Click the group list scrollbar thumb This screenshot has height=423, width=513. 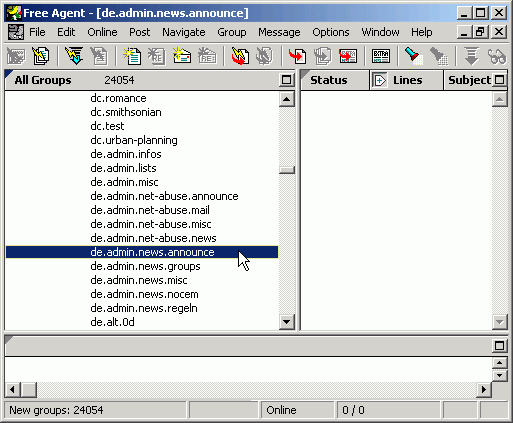click(287, 170)
